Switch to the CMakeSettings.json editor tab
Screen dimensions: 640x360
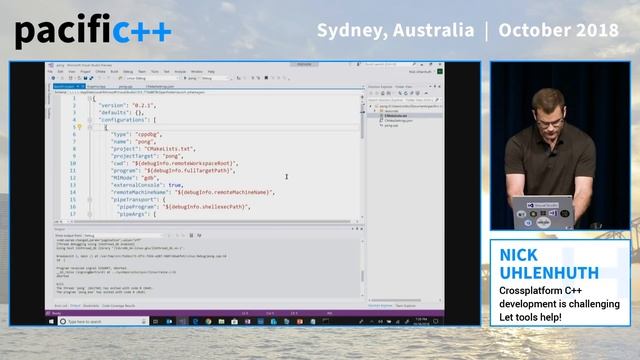pyautogui.click(x=160, y=87)
